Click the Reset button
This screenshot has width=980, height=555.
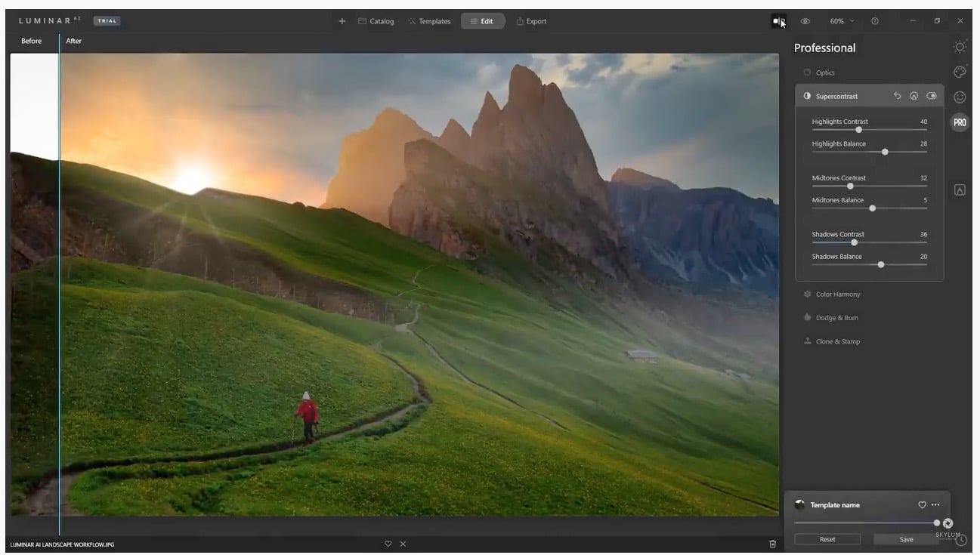(x=827, y=539)
